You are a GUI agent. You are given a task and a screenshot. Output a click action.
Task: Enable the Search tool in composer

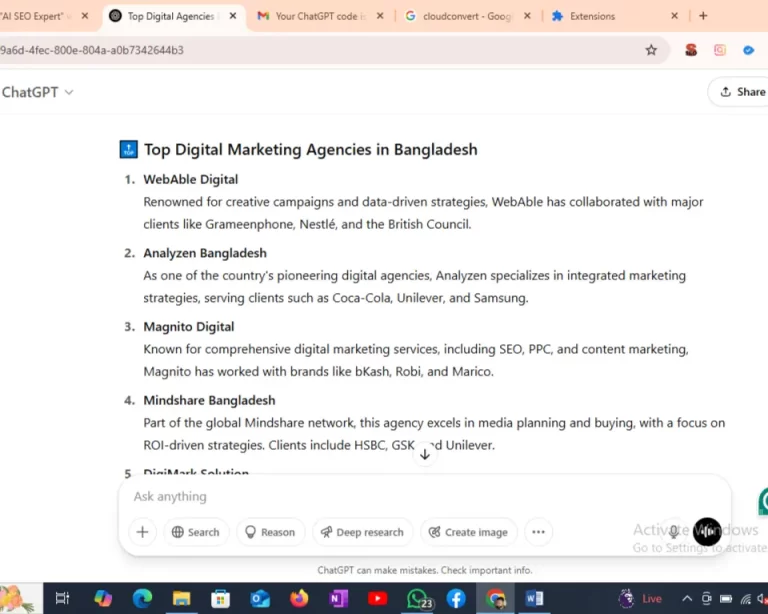pos(195,532)
